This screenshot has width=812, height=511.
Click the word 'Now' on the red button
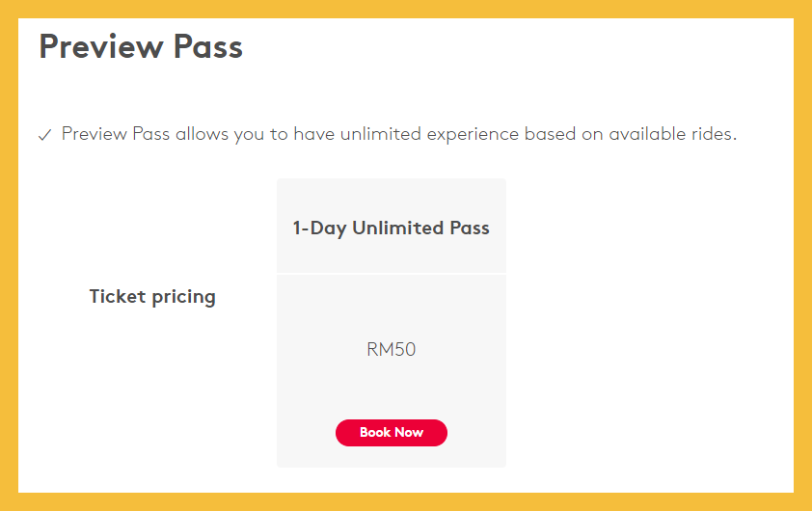tap(409, 433)
